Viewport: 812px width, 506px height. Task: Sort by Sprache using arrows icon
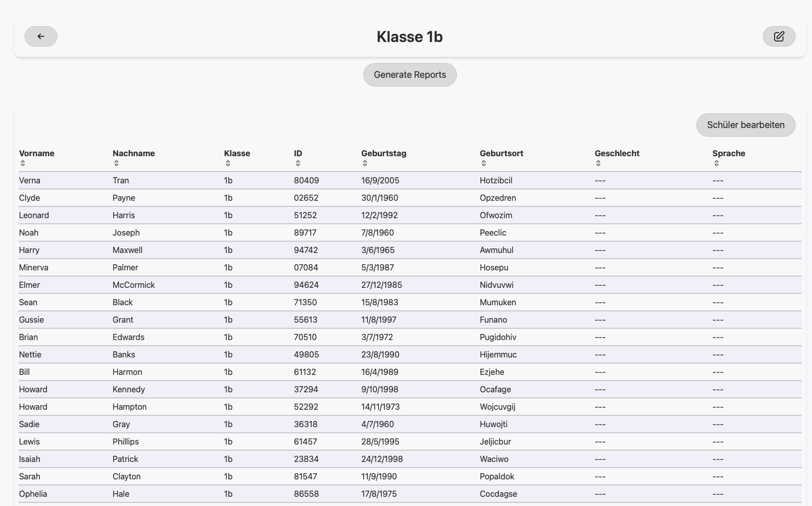(716, 163)
